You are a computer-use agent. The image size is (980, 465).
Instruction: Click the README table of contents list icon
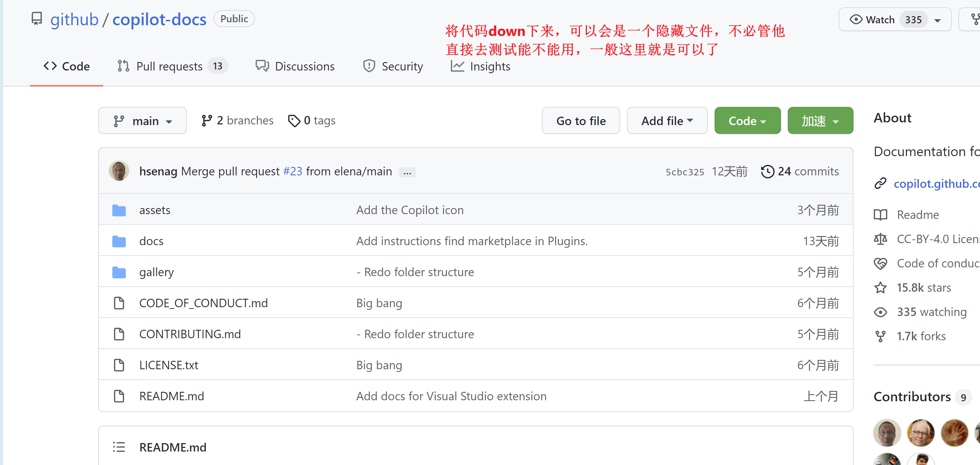pos(119,447)
